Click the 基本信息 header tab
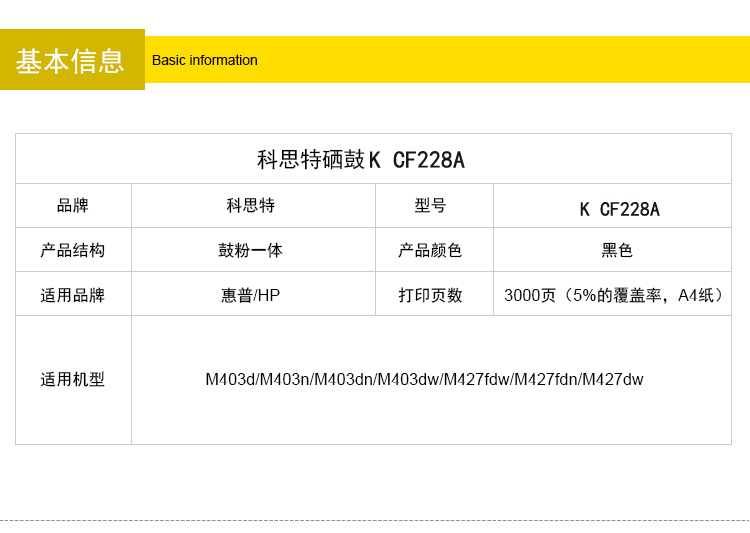Image resolution: width=750 pixels, height=533 pixels. 71,60
